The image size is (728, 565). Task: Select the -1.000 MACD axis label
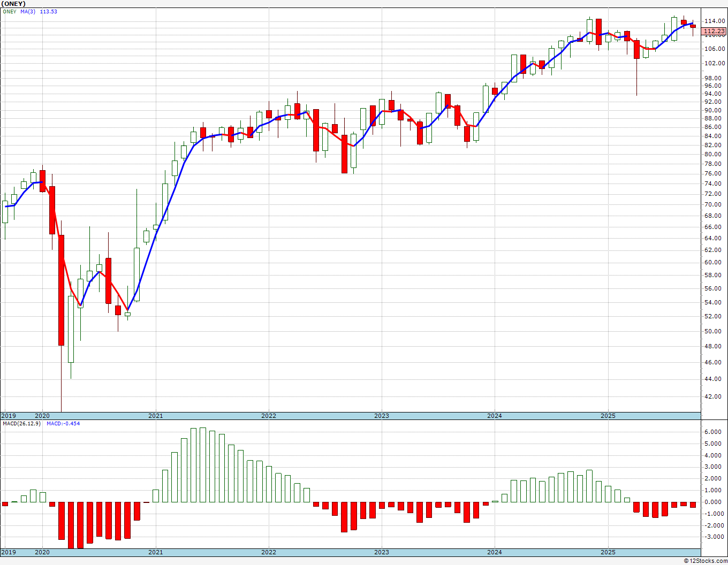[715, 514]
